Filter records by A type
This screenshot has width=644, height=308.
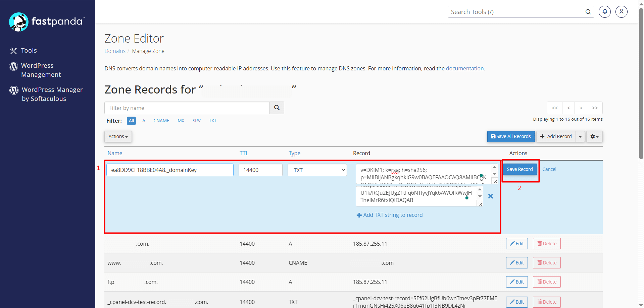144,121
